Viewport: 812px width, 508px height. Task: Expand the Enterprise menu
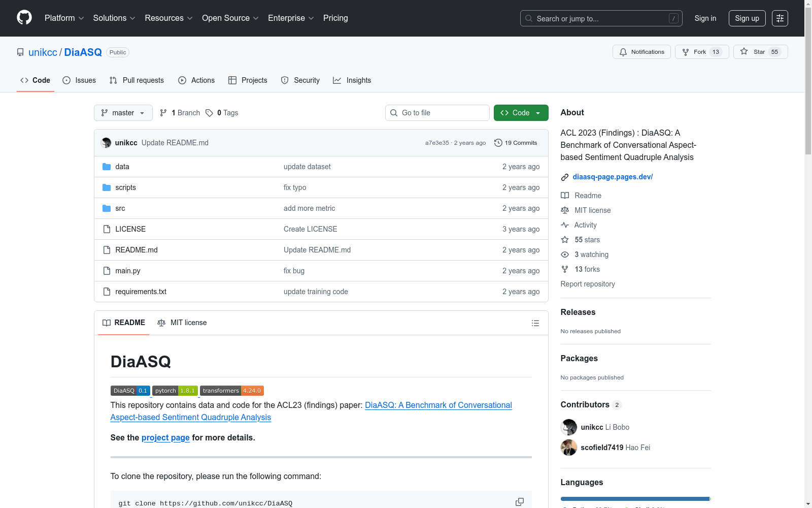[291, 18]
